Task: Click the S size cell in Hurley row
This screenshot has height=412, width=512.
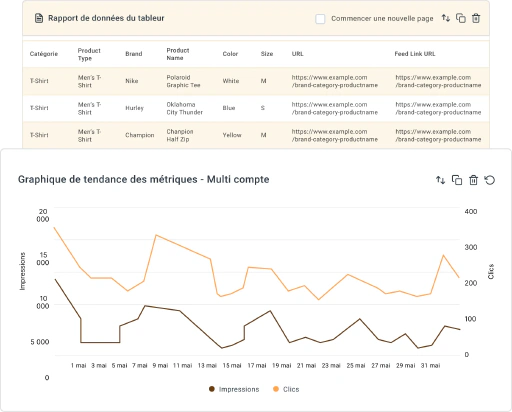Action: (263, 108)
